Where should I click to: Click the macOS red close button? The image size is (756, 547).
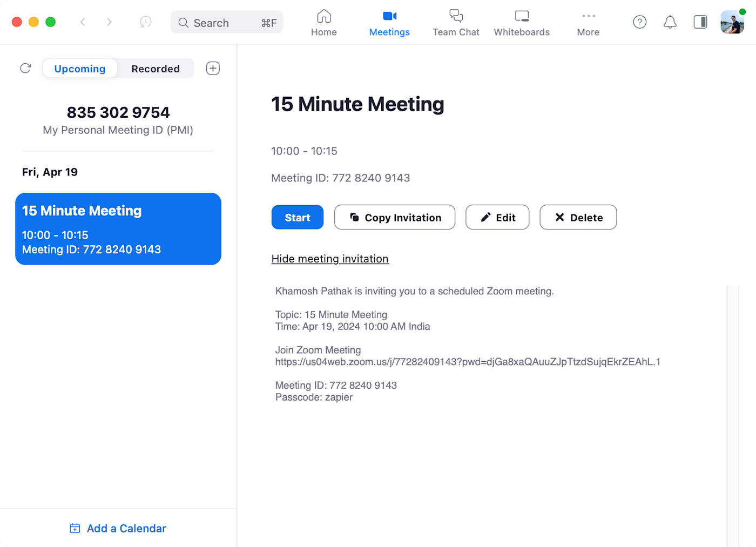[17, 22]
